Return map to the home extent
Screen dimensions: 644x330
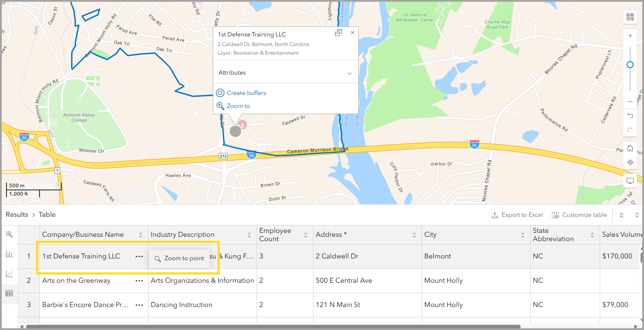630,149
